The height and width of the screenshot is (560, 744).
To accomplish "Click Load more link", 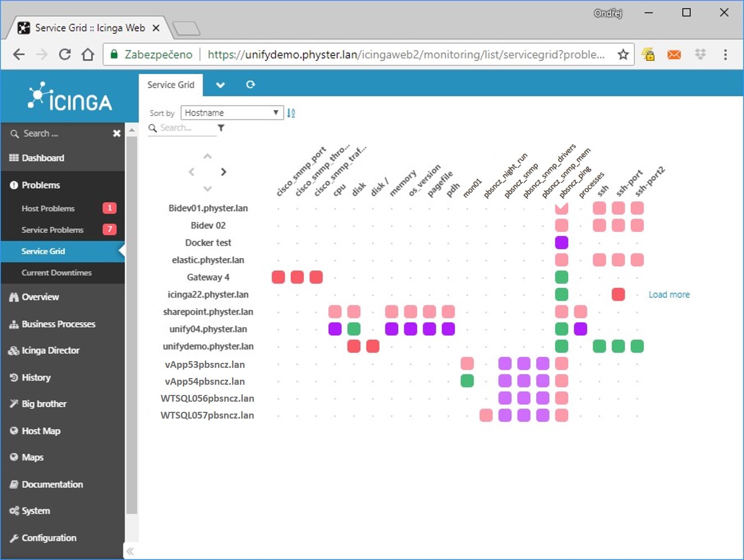I will tap(669, 295).
